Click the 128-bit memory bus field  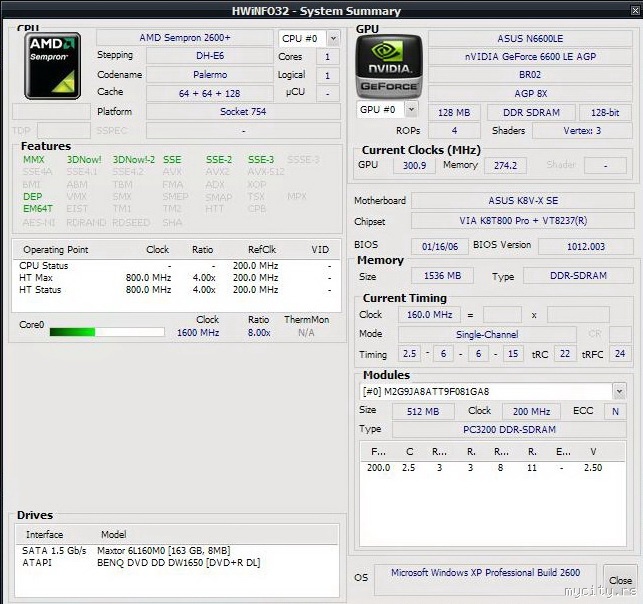coord(605,112)
